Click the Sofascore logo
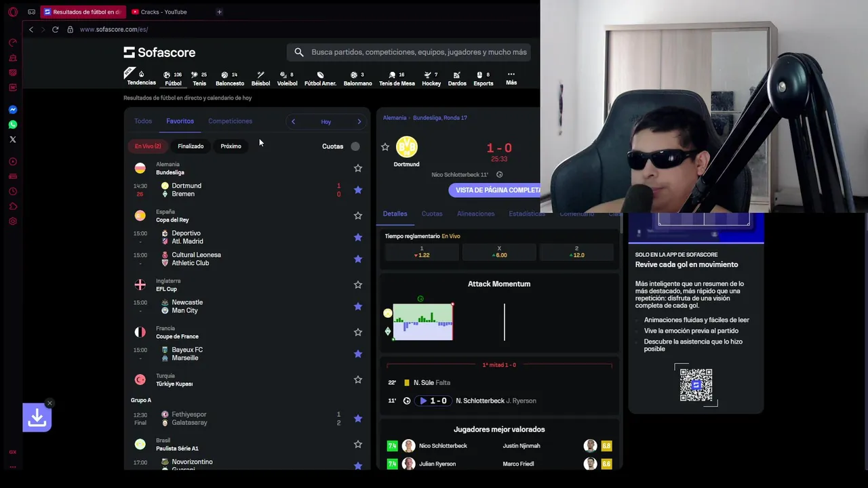 coord(159,52)
